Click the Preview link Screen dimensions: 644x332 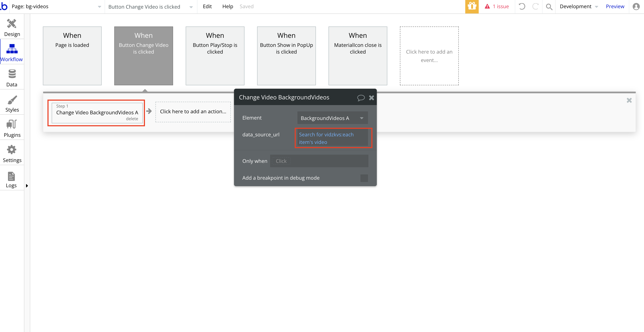pos(615,7)
